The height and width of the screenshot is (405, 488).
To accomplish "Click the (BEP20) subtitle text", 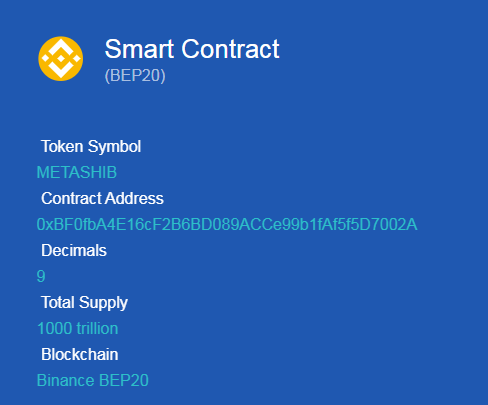I will 135,75.
